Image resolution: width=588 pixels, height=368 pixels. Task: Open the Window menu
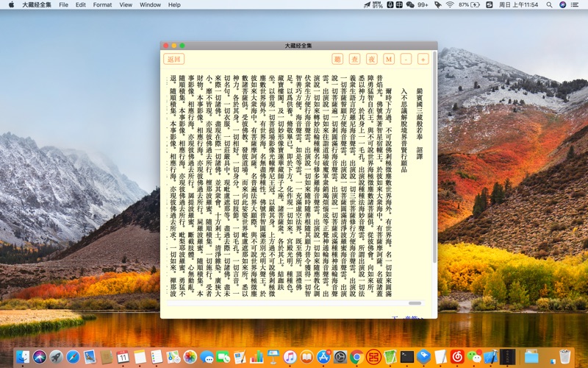(x=150, y=4)
